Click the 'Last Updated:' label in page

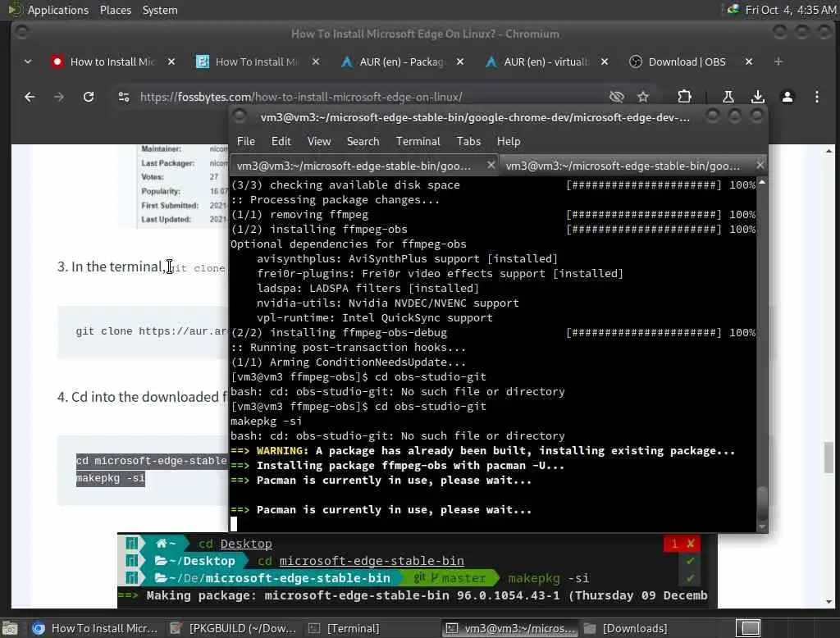[166, 219]
